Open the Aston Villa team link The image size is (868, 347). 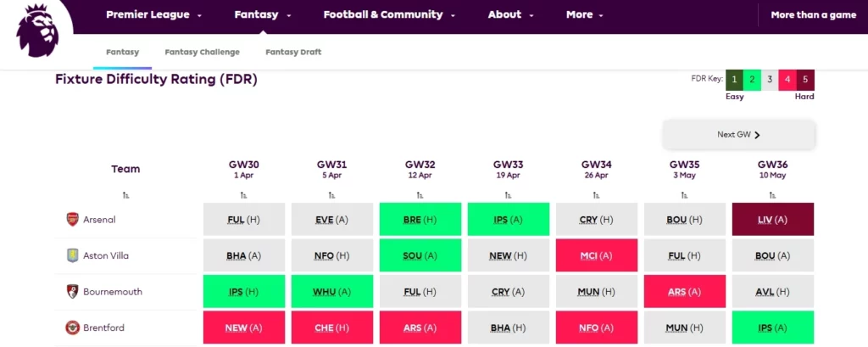106,255
